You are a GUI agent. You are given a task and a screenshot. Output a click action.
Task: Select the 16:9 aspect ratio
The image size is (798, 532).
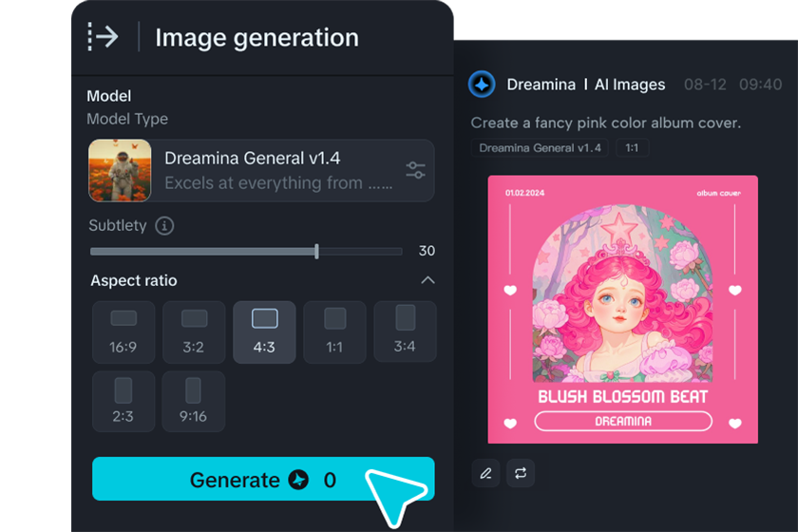coord(123,332)
